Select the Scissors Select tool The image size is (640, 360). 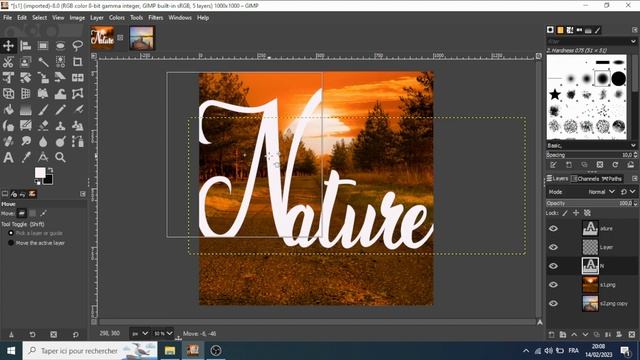(x=8, y=62)
